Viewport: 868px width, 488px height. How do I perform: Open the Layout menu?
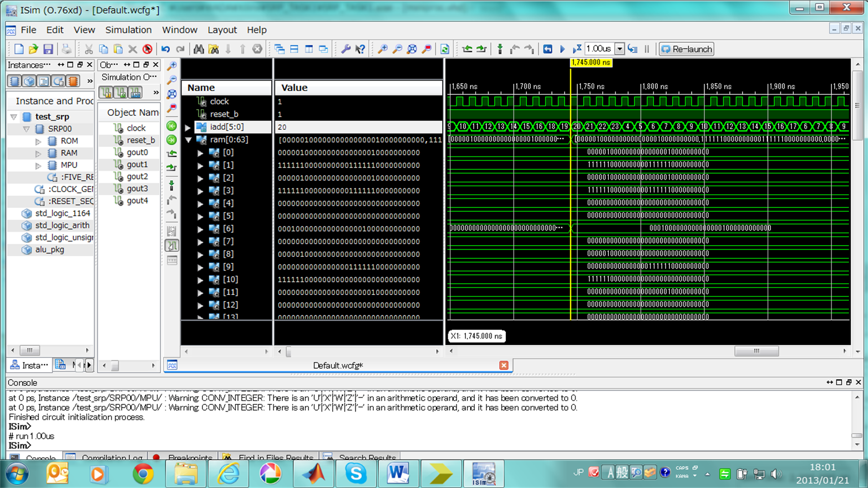tap(222, 30)
